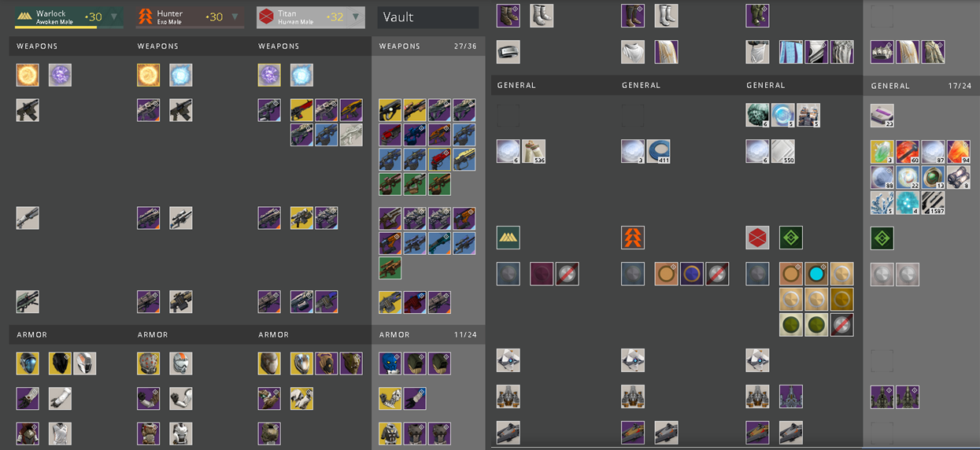Screen dimensions: 980x450
Task: Select Hunter's purple legendary sparrow
Action: coord(633,433)
